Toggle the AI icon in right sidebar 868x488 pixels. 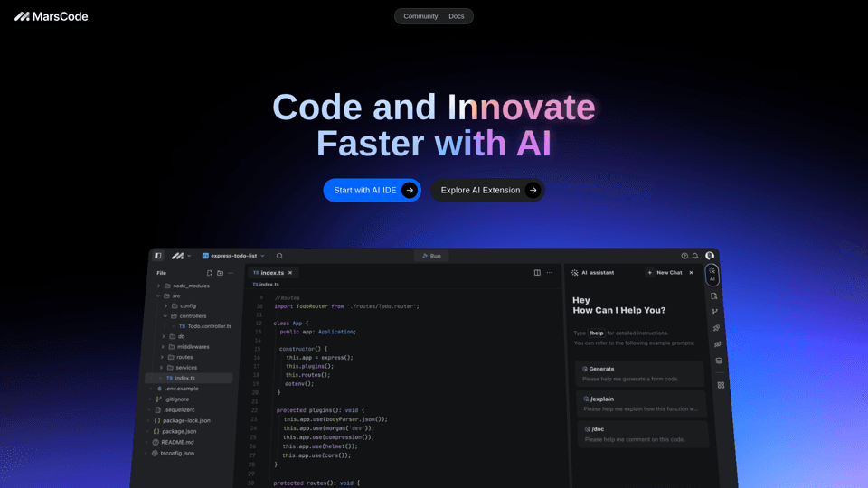click(x=712, y=275)
